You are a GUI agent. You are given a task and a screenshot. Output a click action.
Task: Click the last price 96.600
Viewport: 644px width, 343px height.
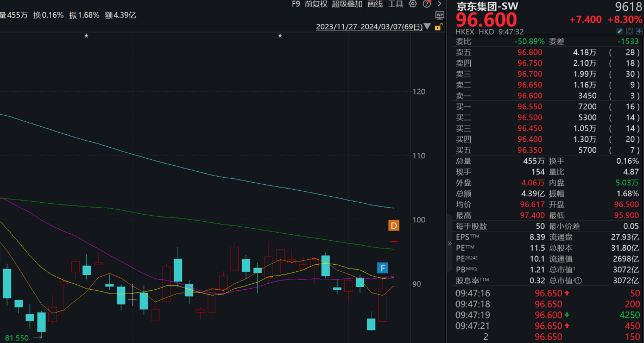pos(487,20)
